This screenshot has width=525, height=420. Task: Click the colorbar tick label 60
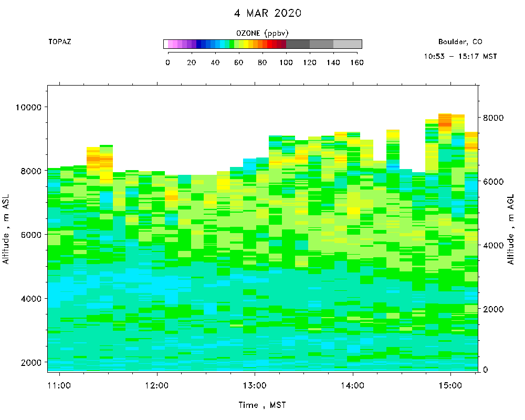239,62
